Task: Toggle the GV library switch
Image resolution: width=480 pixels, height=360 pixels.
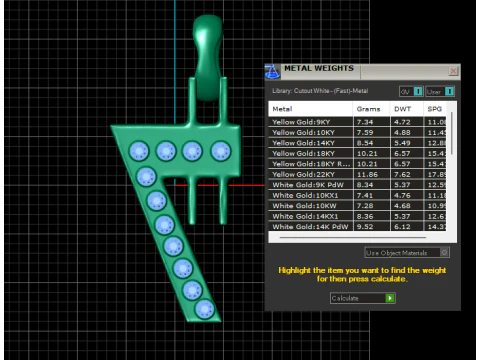Action: 411,91
